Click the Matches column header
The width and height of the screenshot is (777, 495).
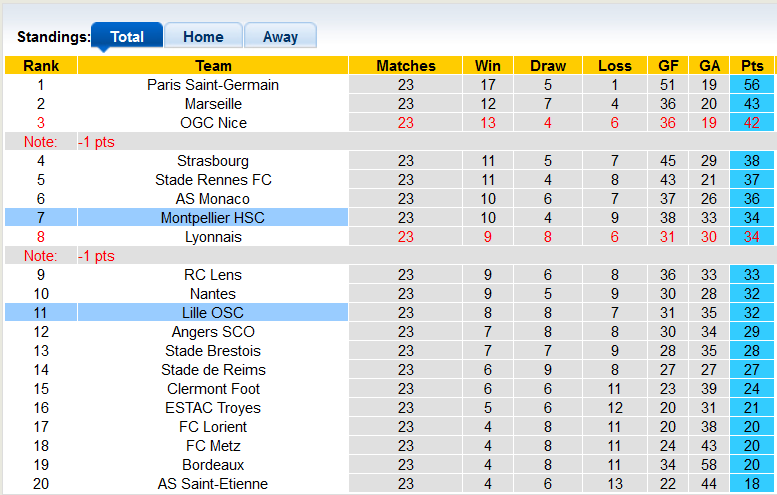[x=406, y=66]
